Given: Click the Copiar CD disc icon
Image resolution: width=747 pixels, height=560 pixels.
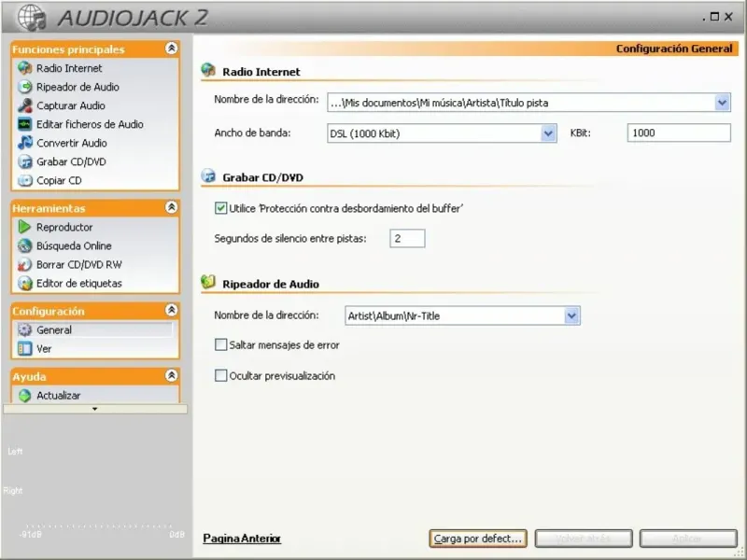Looking at the screenshot, I should tap(25, 180).
